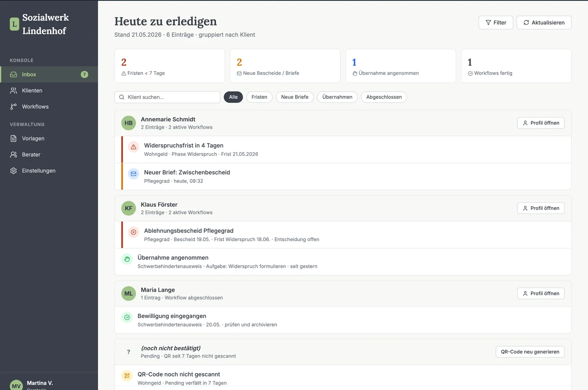Select the Neue Briefe filter chip
The width and height of the screenshot is (588, 390).
(295, 97)
